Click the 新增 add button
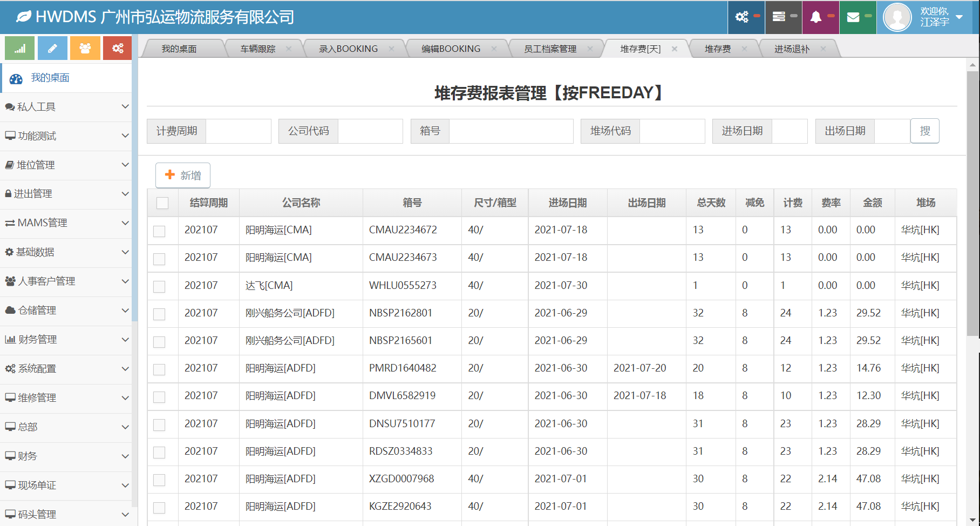Viewport: 980px width, 526px height. coord(183,176)
